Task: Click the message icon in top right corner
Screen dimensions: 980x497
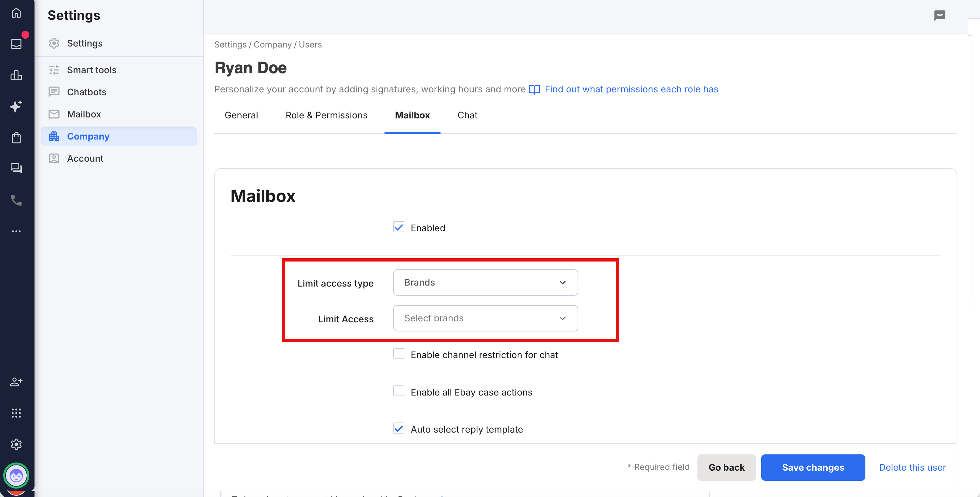Action: (939, 16)
